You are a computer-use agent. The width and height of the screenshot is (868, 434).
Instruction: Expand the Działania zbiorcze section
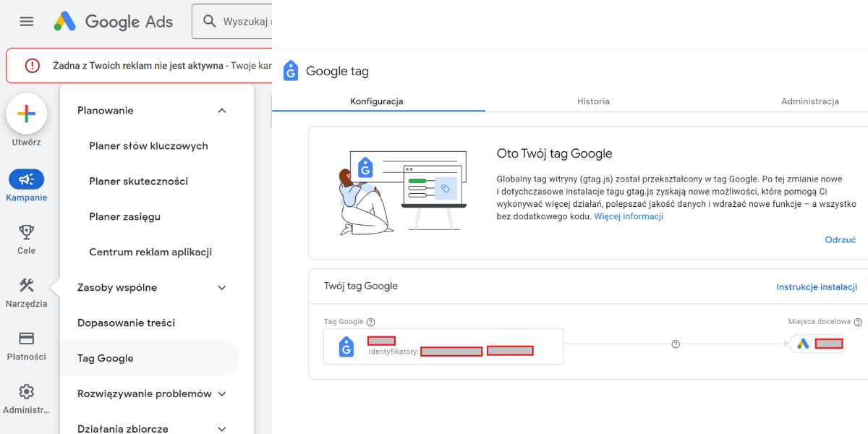pos(222,429)
